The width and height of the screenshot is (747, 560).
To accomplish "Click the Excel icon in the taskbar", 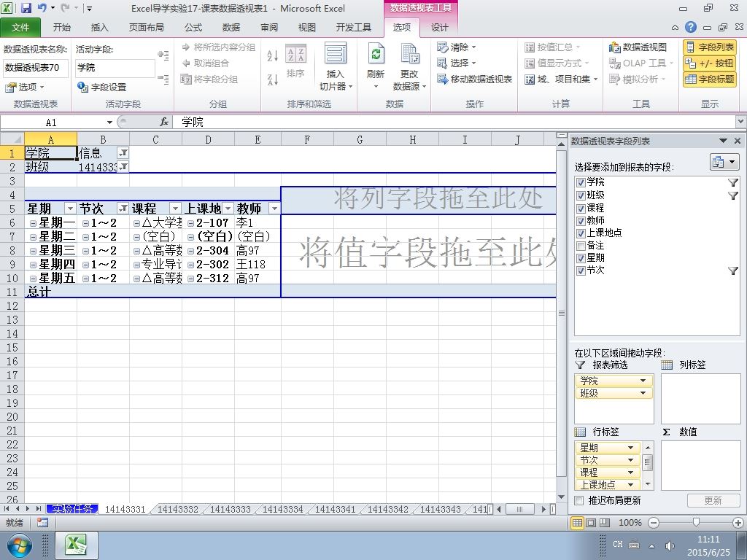I will pos(77,545).
